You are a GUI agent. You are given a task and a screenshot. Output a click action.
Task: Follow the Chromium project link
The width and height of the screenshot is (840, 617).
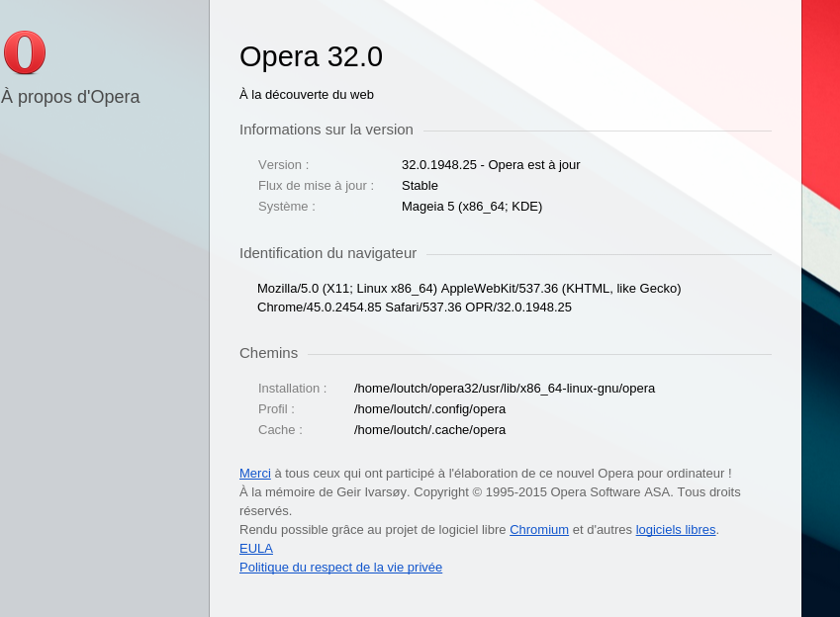[539, 530]
